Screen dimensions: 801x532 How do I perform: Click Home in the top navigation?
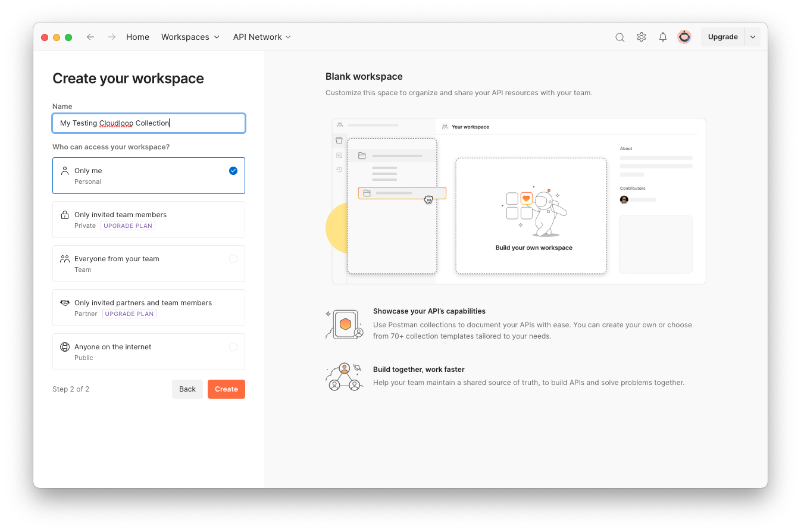[137, 37]
